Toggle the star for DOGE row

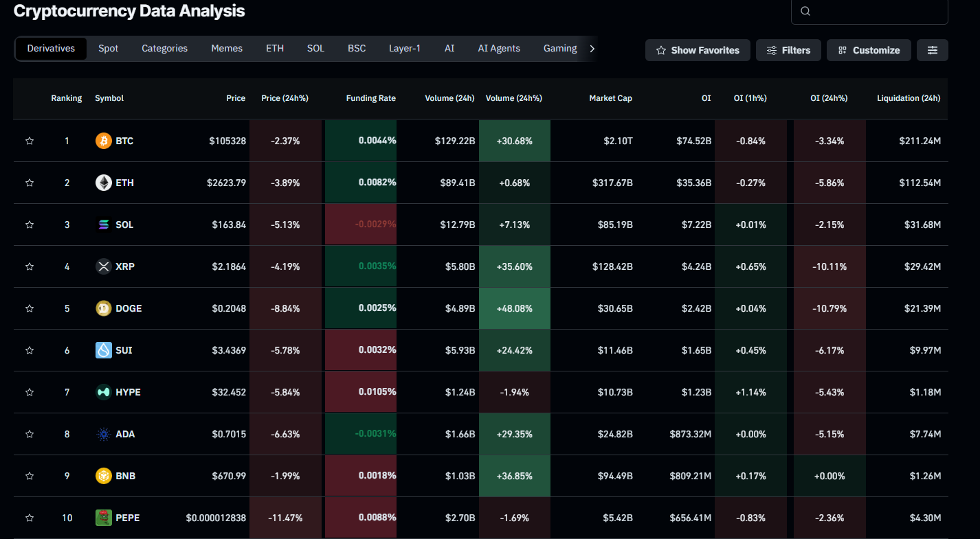click(30, 308)
